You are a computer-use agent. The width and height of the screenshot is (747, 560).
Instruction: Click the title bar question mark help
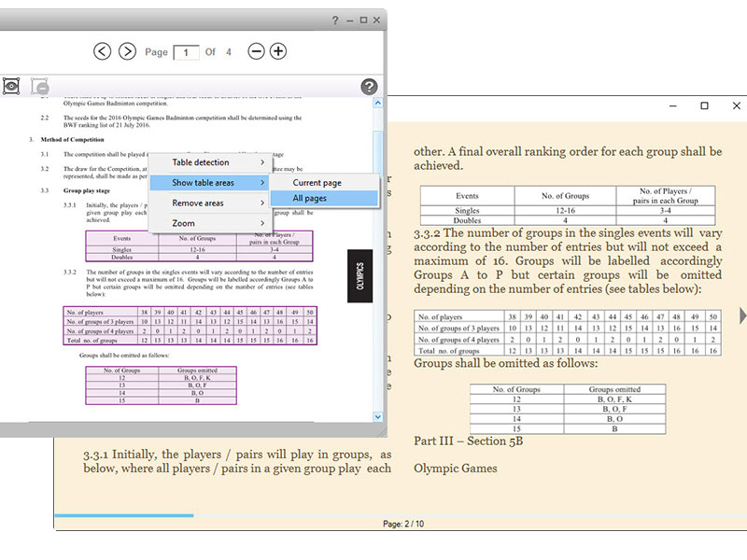click(335, 20)
